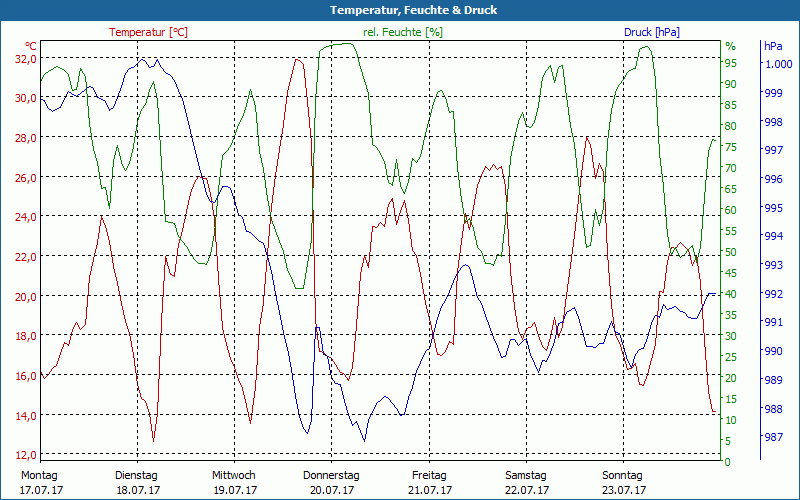Image resolution: width=800 pixels, height=500 pixels.
Task: Click the '32,0' temperature axis value
Action: (x=26, y=59)
